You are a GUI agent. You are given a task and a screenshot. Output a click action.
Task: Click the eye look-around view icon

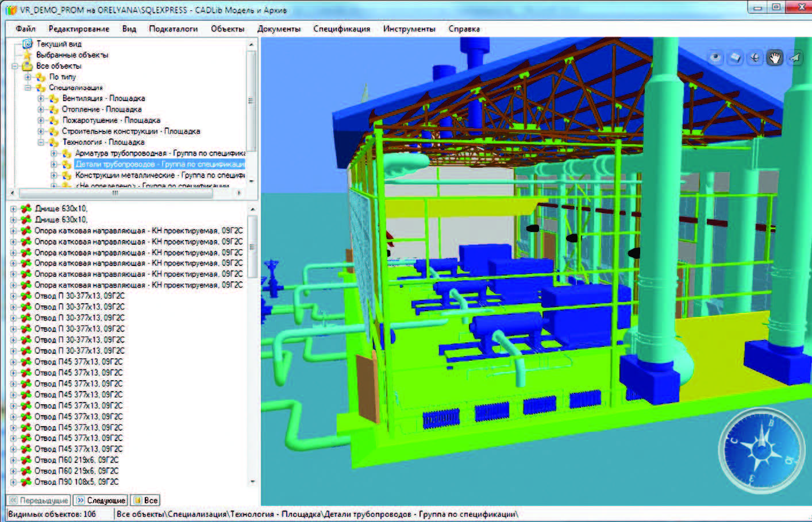tap(715, 57)
